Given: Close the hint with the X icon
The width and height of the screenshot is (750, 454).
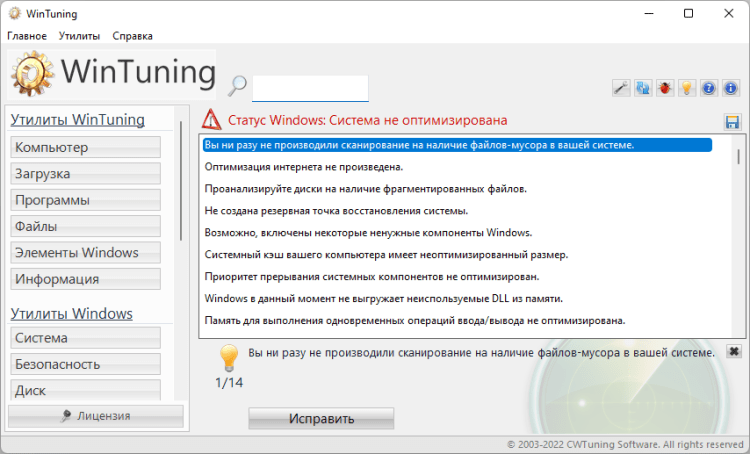Looking at the screenshot, I should (734, 351).
